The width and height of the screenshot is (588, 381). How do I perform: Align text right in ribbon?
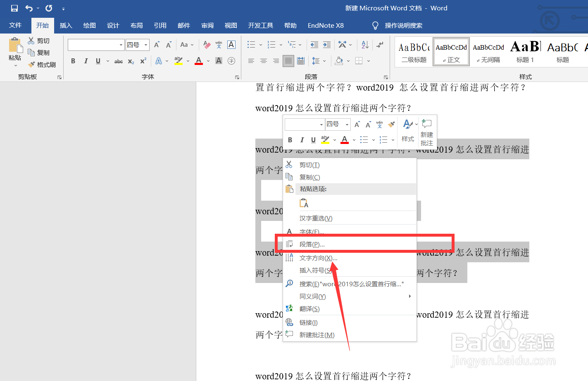coord(276,61)
